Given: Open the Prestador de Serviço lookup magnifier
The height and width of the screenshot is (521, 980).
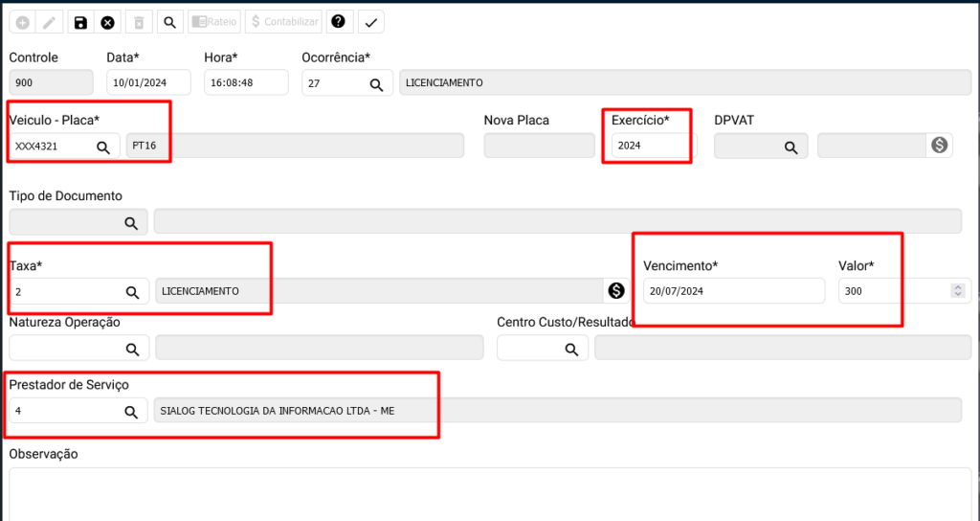Looking at the screenshot, I should [131, 412].
